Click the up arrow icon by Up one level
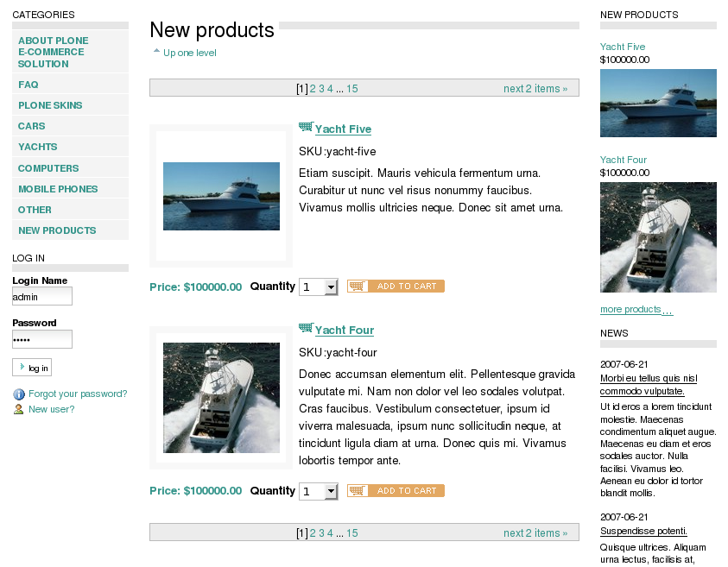 tap(156, 51)
